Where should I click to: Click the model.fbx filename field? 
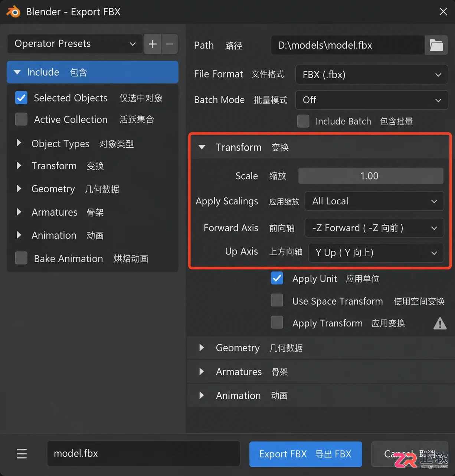click(143, 453)
